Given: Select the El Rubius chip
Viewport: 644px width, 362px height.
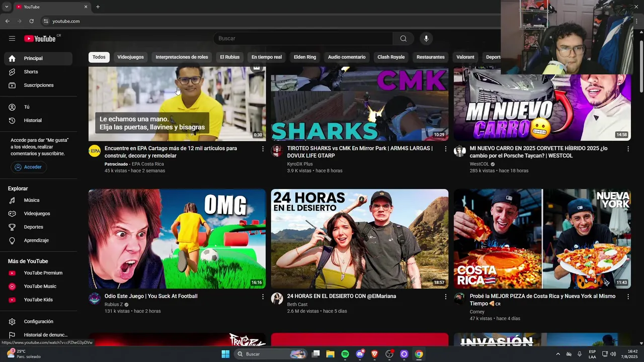Looking at the screenshot, I should point(229,57).
